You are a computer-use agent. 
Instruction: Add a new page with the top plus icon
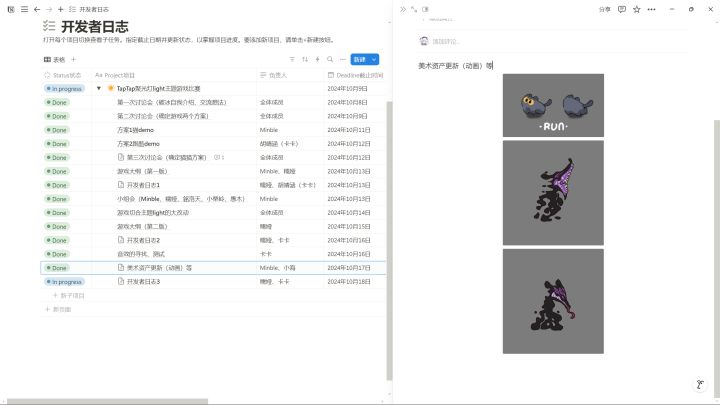(60, 9)
